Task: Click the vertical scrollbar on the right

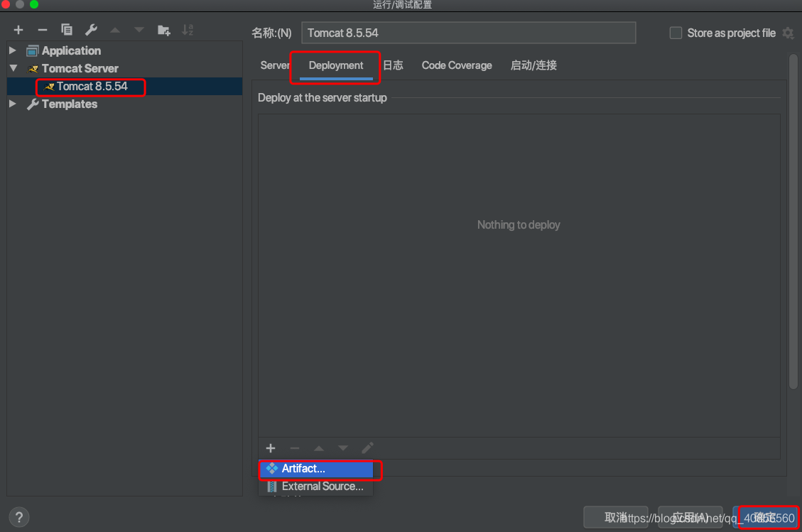Action: pyautogui.click(x=793, y=222)
